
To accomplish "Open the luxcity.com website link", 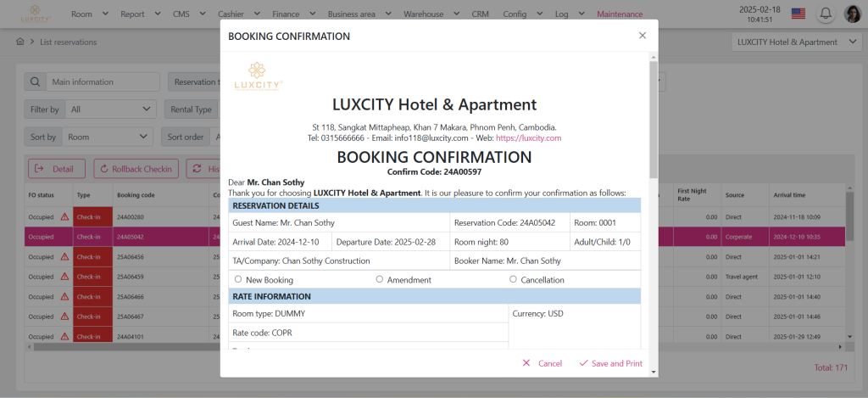I will tap(528, 137).
